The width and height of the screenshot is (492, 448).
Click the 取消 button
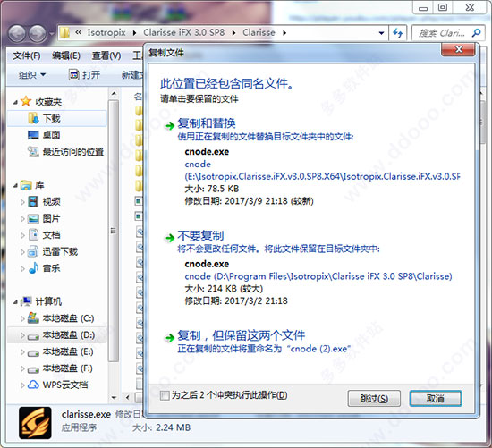click(436, 399)
